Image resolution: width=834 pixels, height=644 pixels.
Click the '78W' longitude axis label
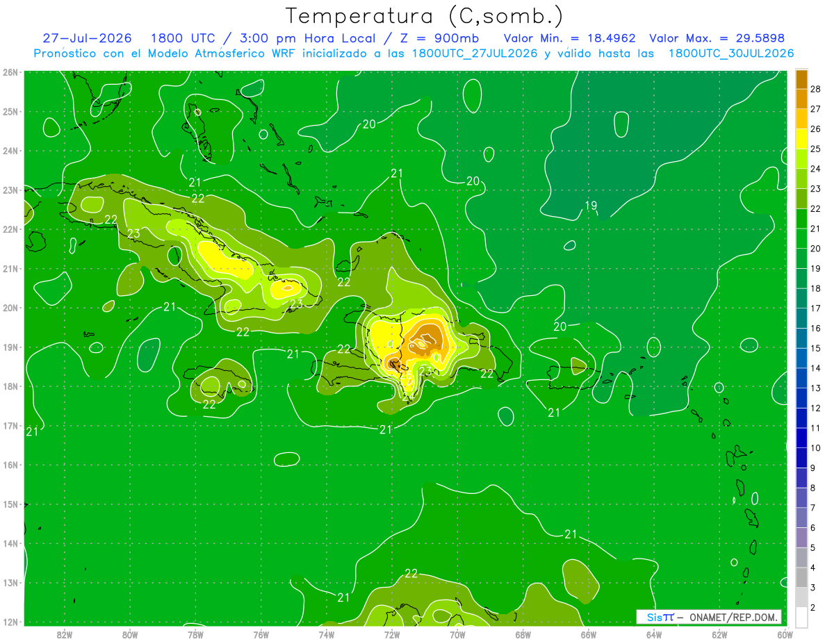[x=195, y=634]
